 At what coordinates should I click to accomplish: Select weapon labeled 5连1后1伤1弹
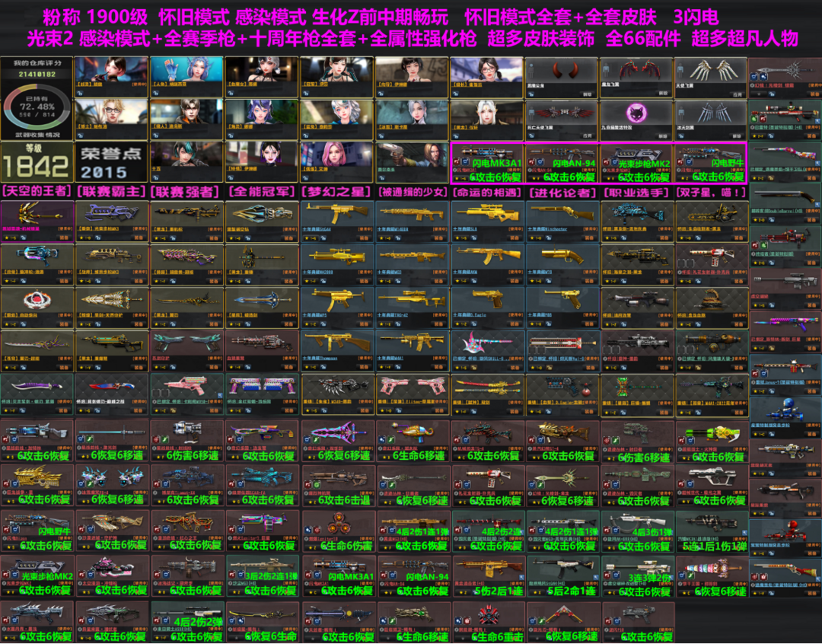(712, 531)
